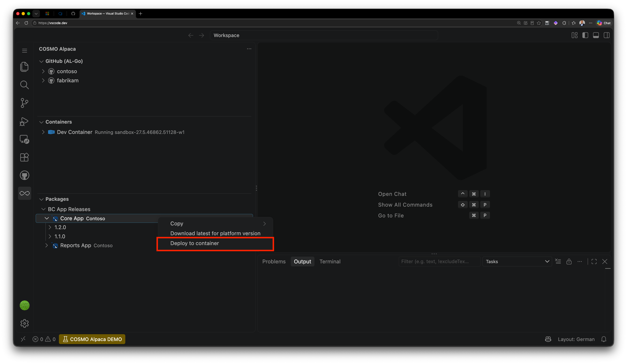The width and height of the screenshot is (627, 364).
Task: Open notifications bell in status bar
Action: pyautogui.click(x=604, y=339)
